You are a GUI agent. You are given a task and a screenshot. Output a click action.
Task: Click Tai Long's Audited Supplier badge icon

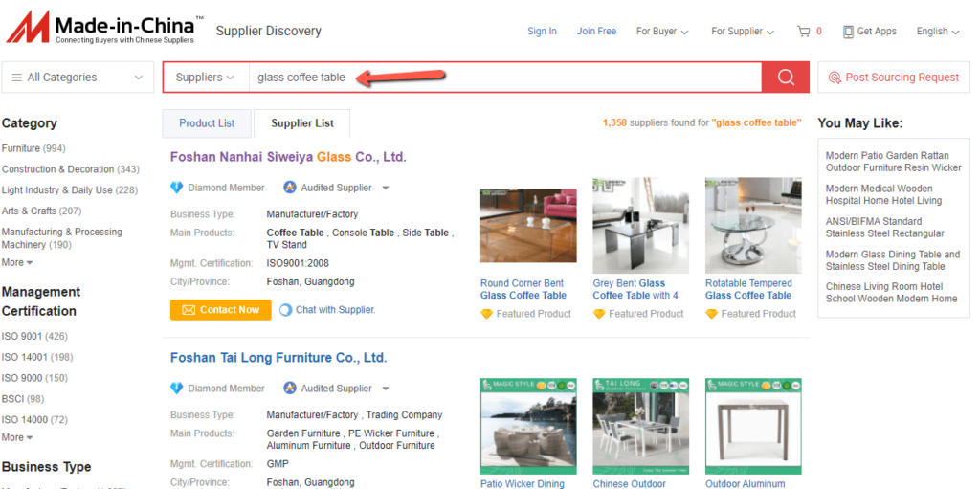(289, 389)
